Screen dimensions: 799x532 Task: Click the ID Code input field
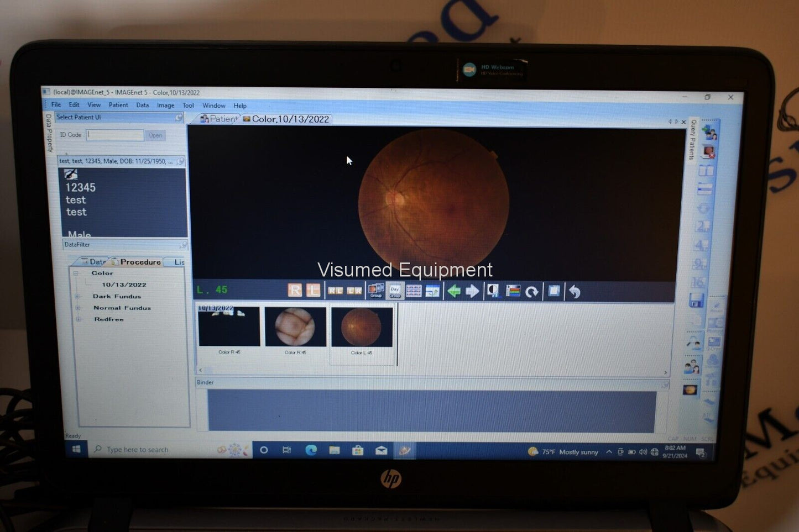pos(115,135)
